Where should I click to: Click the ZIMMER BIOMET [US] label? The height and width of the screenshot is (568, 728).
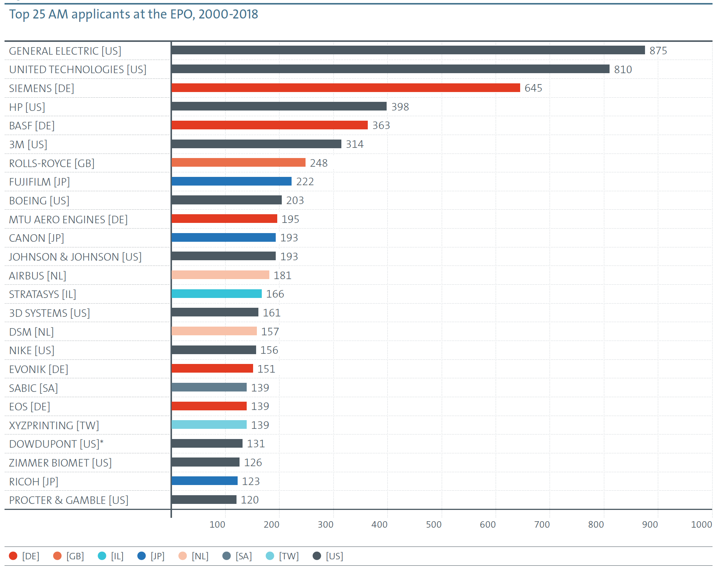tap(60, 463)
